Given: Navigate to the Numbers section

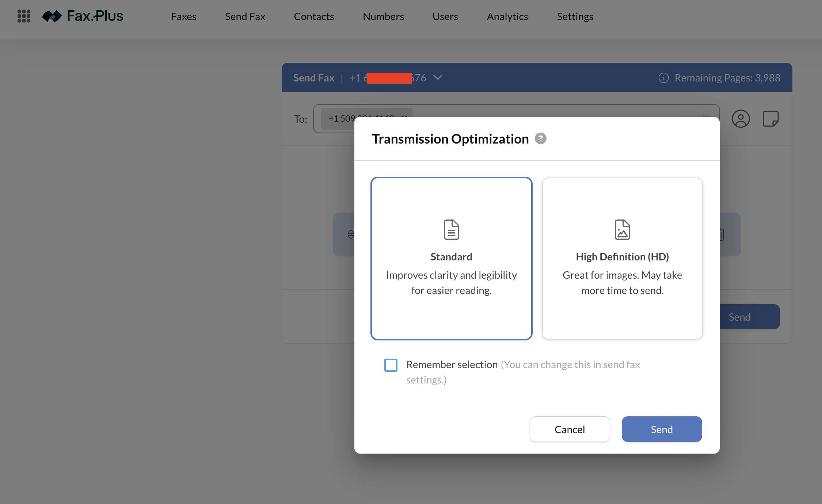Looking at the screenshot, I should pyautogui.click(x=383, y=16).
